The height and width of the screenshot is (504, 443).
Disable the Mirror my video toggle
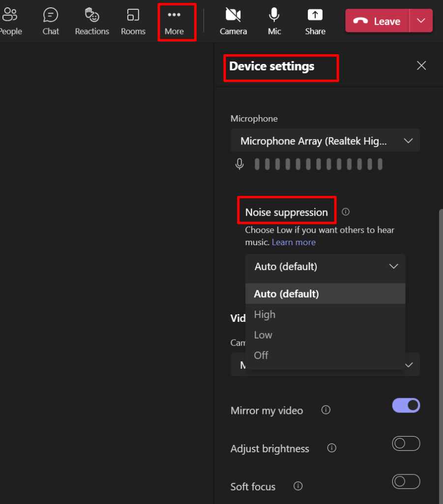pos(406,406)
